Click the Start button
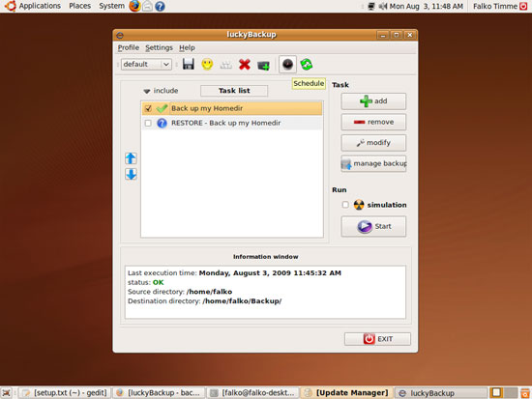 coord(373,226)
